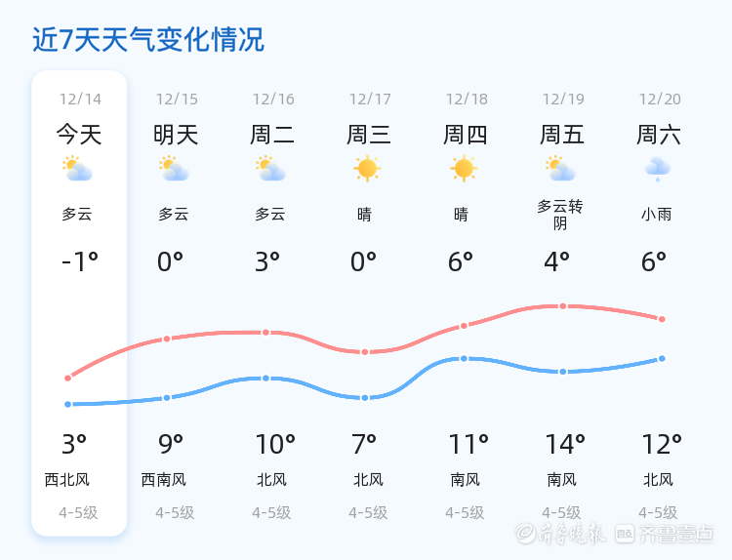Click the light rain icon for 周六

[657, 169]
